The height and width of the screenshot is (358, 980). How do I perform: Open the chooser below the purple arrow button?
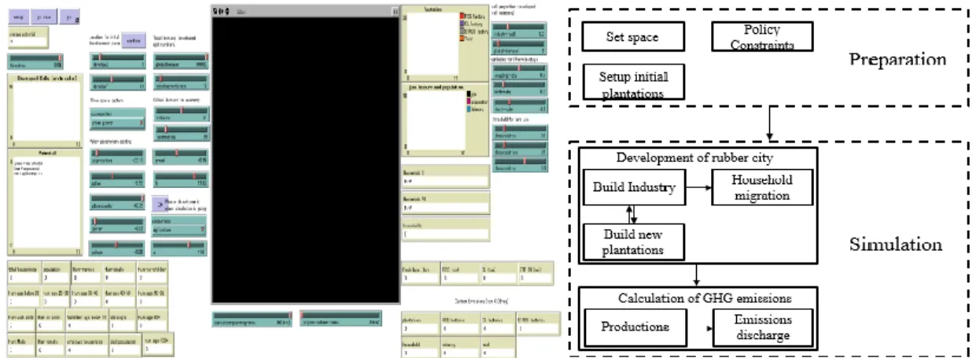pyautogui.click(x=179, y=228)
